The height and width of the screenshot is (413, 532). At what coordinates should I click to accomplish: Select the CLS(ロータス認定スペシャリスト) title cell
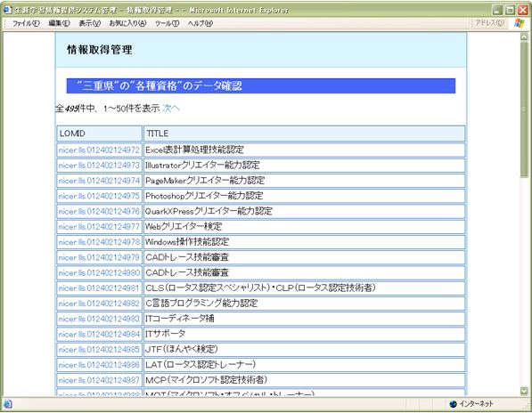point(305,288)
